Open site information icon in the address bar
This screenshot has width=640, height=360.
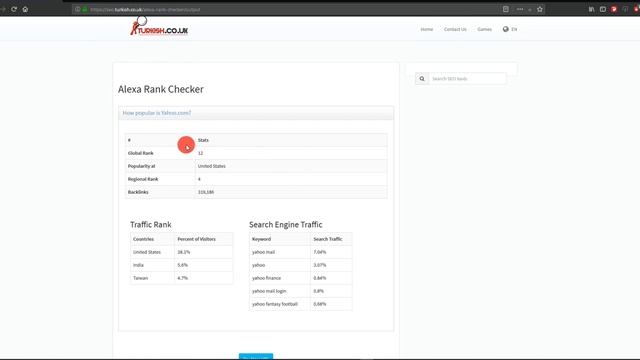coord(78,9)
